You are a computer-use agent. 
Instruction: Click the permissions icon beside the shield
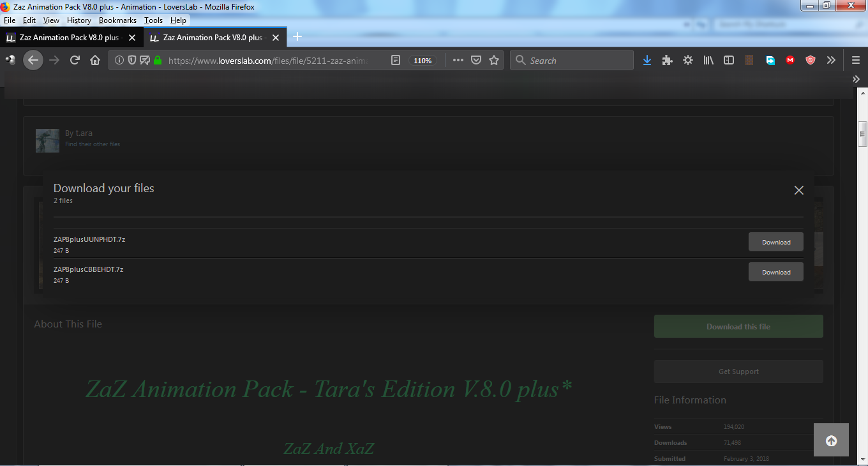tap(145, 61)
